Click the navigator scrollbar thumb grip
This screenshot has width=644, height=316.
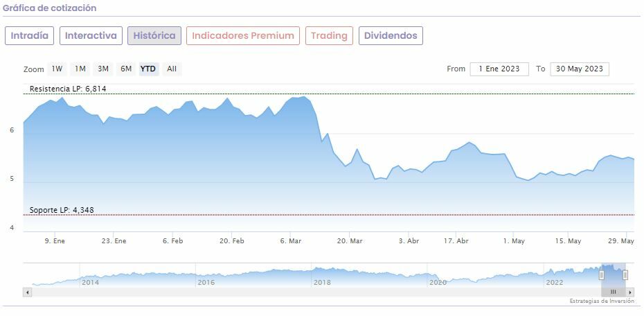pos(613,292)
